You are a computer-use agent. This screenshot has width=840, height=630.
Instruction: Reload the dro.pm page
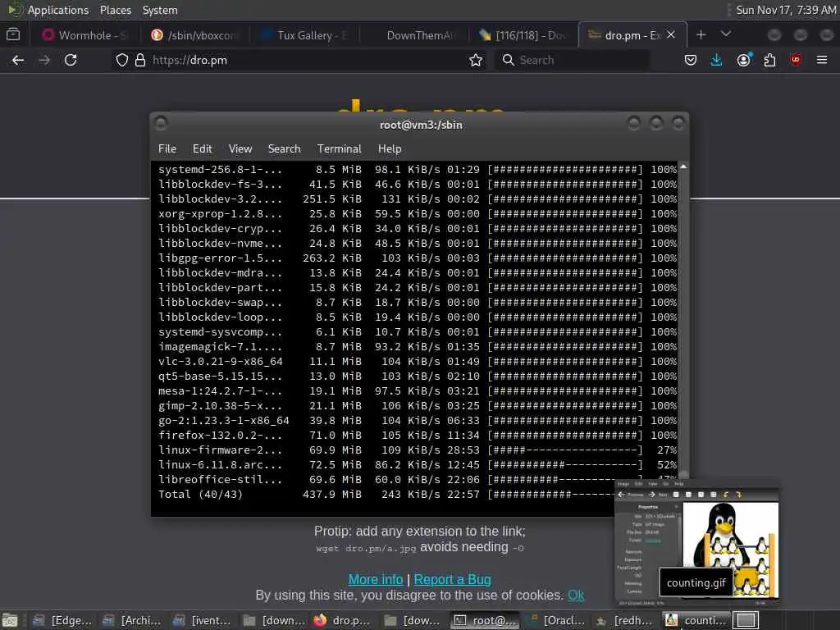point(71,60)
